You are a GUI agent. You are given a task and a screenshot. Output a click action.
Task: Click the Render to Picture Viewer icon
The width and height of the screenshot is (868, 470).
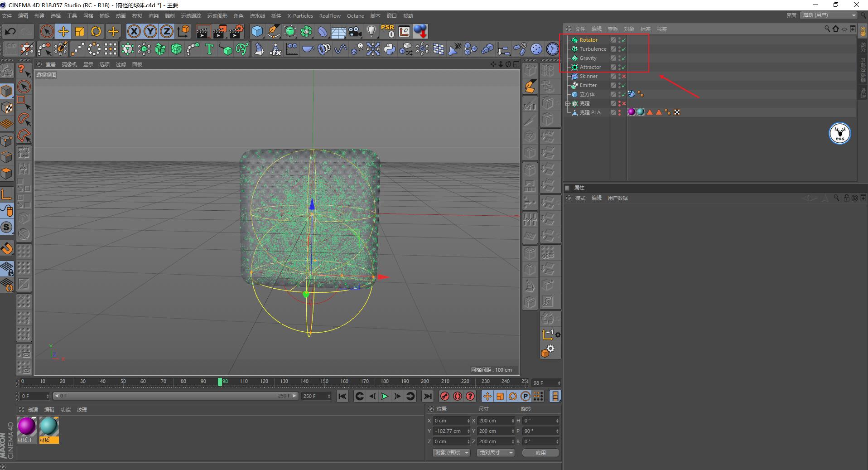[x=221, y=31]
